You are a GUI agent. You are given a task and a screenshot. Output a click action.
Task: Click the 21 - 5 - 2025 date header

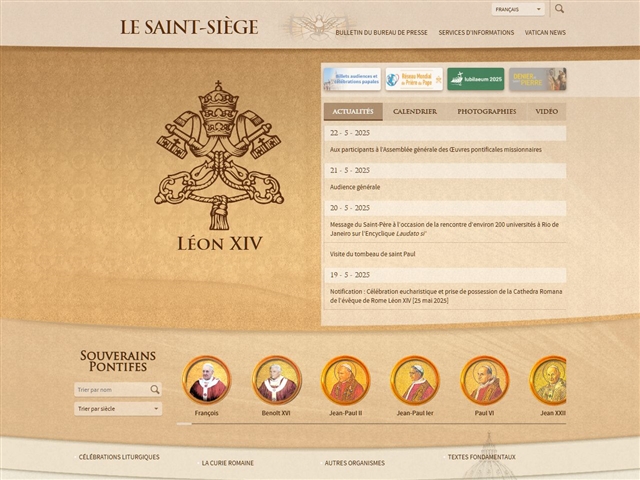point(445,171)
